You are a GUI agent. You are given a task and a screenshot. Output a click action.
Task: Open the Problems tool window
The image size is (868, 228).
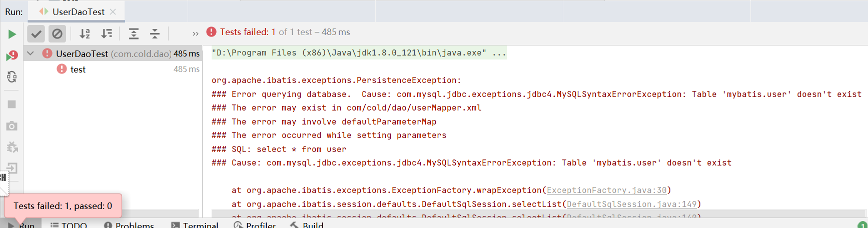click(x=129, y=225)
